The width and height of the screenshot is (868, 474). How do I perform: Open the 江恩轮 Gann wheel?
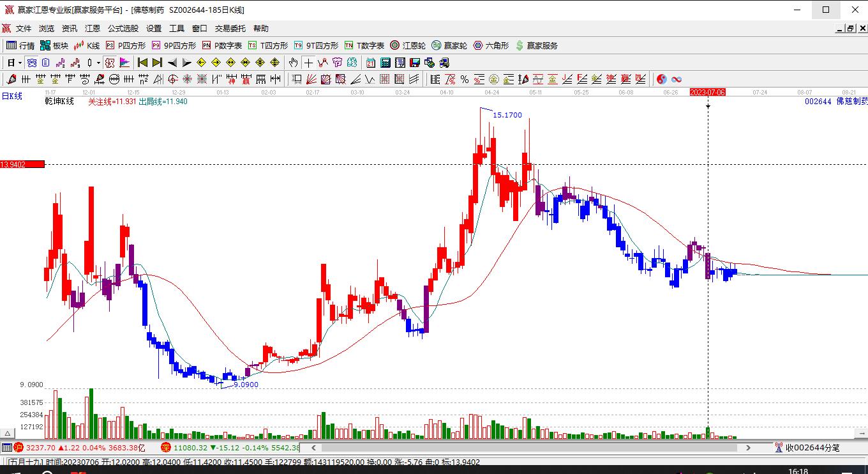pyautogui.click(x=408, y=45)
